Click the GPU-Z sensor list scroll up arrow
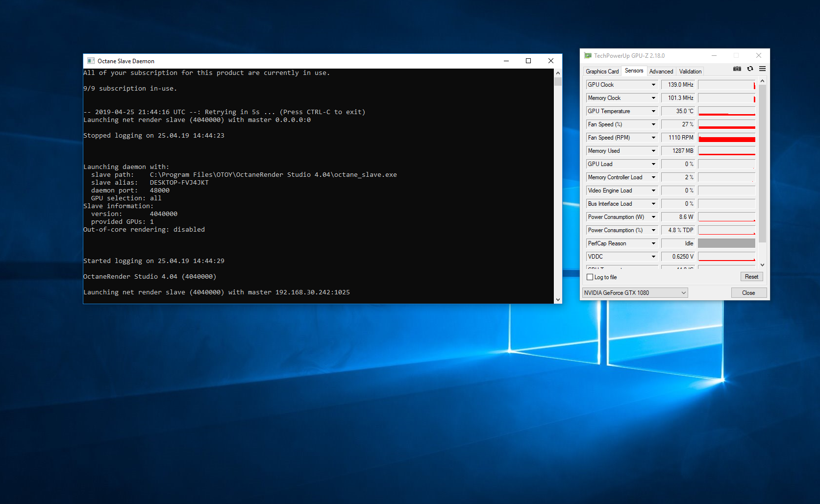This screenshot has width=820, height=504. click(x=762, y=81)
